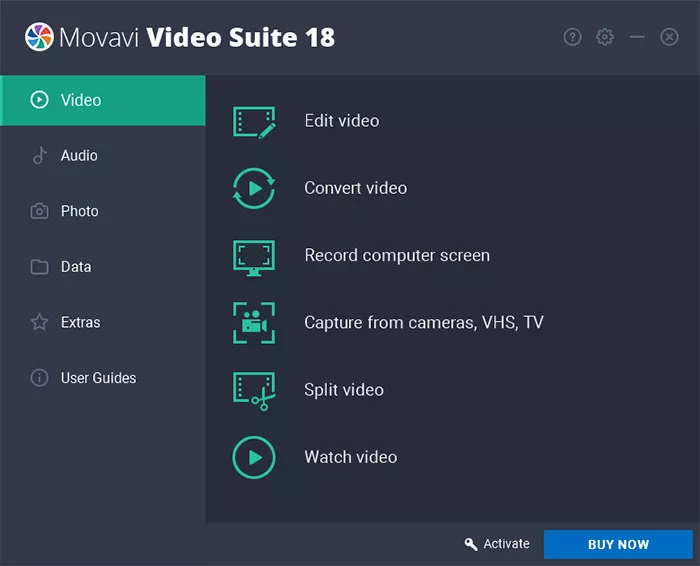
Task: Click the Split video scissors icon
Action: coord(254,391)
